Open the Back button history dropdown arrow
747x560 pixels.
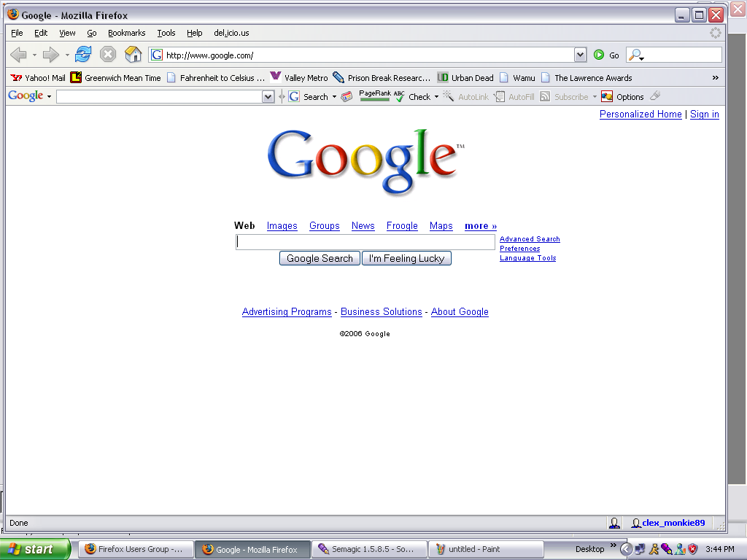click(34, 55)
